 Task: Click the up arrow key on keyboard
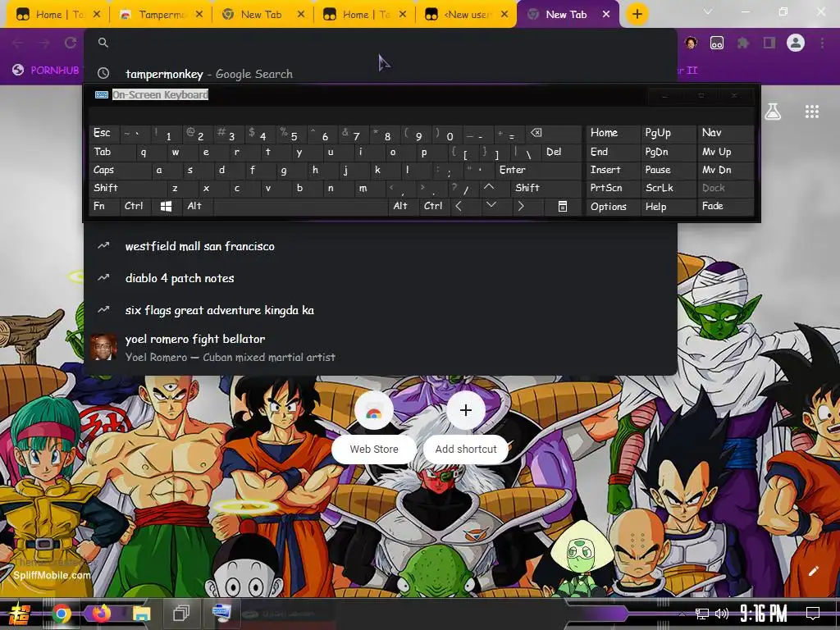[489, 188]
